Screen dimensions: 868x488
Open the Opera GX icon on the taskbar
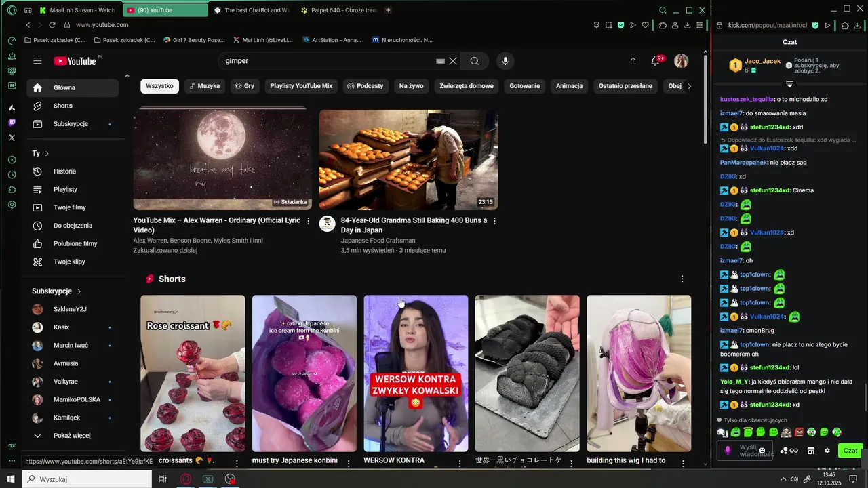185,479
